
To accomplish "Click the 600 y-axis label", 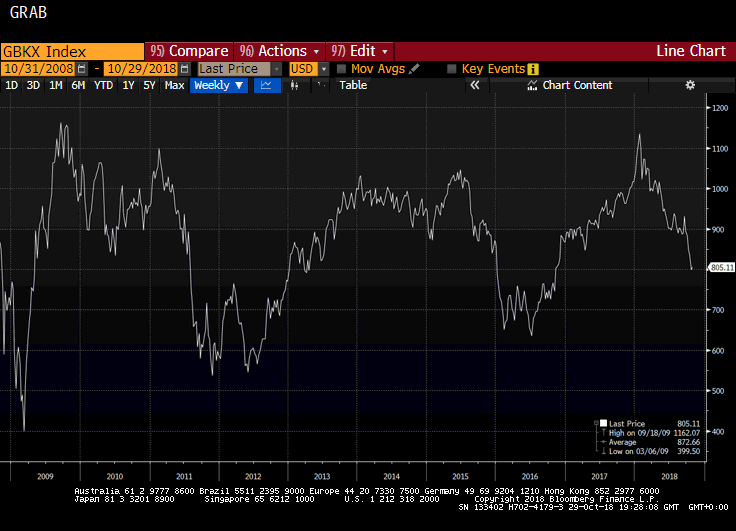I will (720, 351).
